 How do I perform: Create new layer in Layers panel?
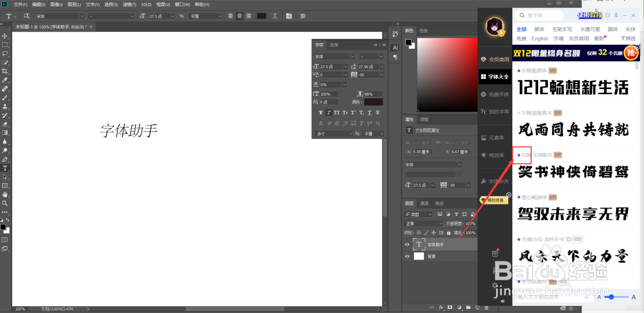477,307
